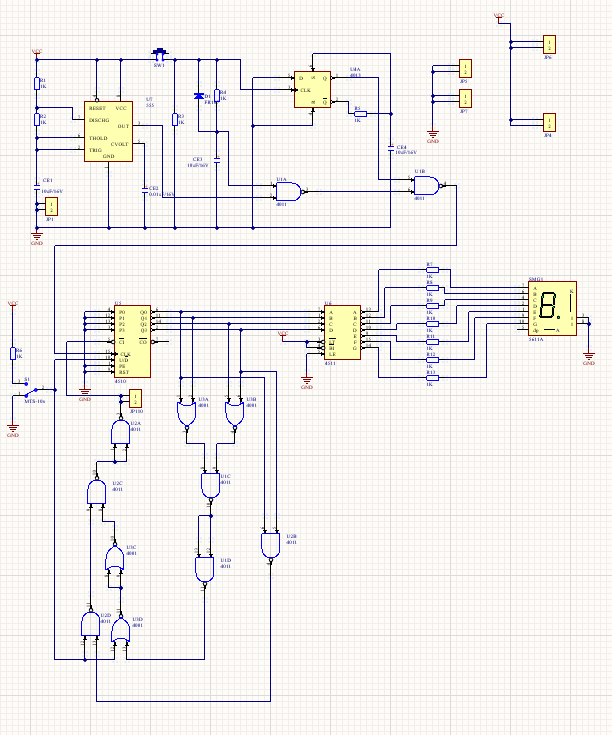This screenshot has height=735, width=612.
Task: Select resistor R9
Action: (x=433, y=306)
